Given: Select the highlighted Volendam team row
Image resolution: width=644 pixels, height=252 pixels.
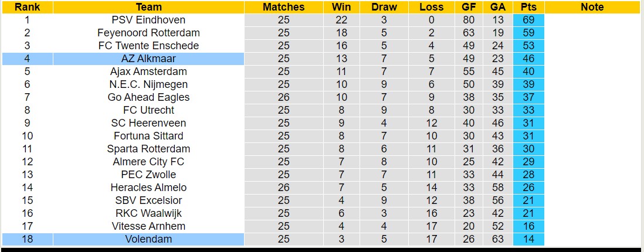Looking at the screenshot, I should click(148, 239).
